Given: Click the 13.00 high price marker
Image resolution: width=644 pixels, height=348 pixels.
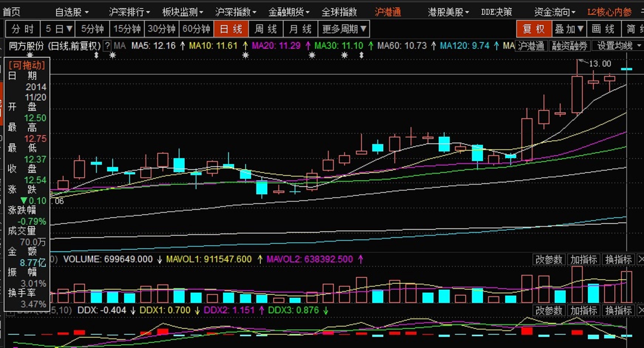Looking at the screenshot, I should click(x=600, y=64).
